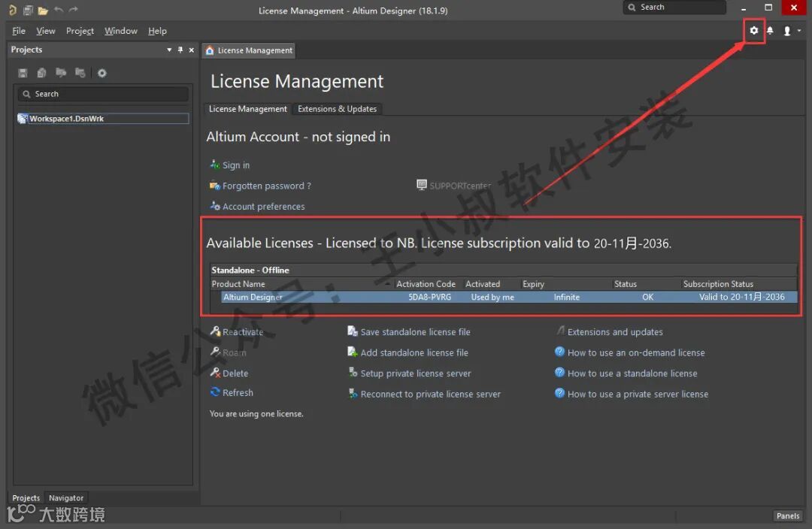Open the Project menu
Viewport: 812px width, 529px height.
(80, 31)
